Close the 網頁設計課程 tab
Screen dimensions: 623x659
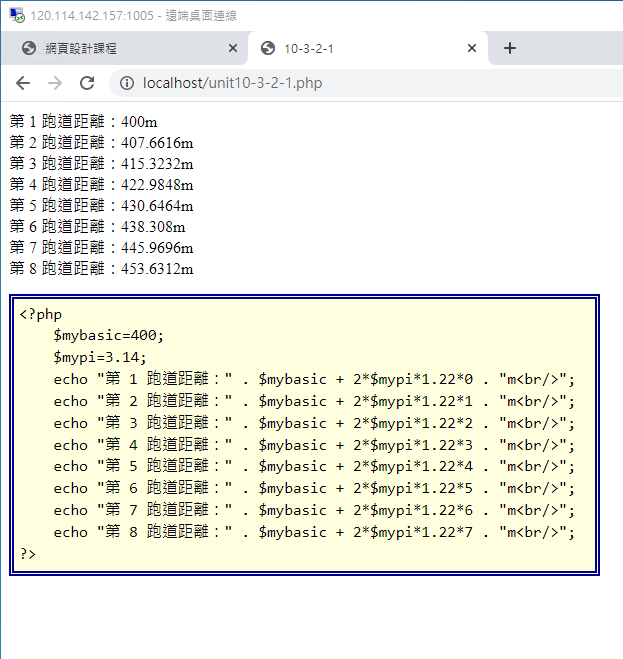click(233, 48)
